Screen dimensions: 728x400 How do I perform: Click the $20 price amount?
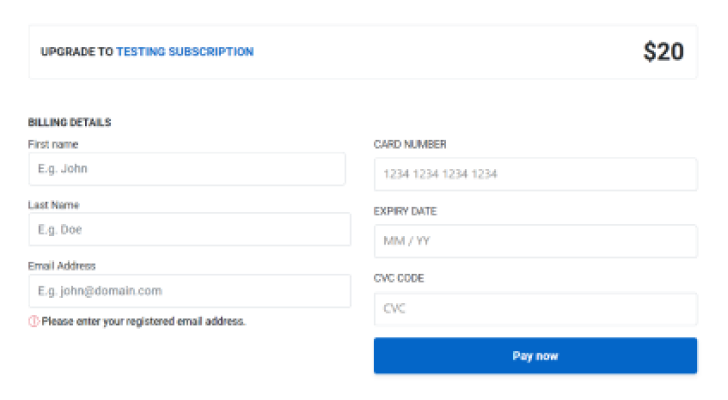(663, 52)
